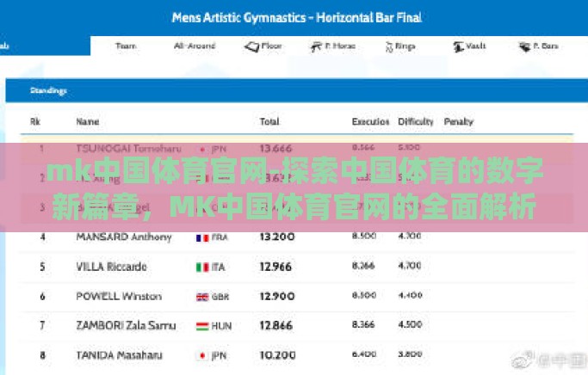
Task: Open athlete ZAMBORI Zala Samu
Action: pyautogui.click(x=126, y=326)
